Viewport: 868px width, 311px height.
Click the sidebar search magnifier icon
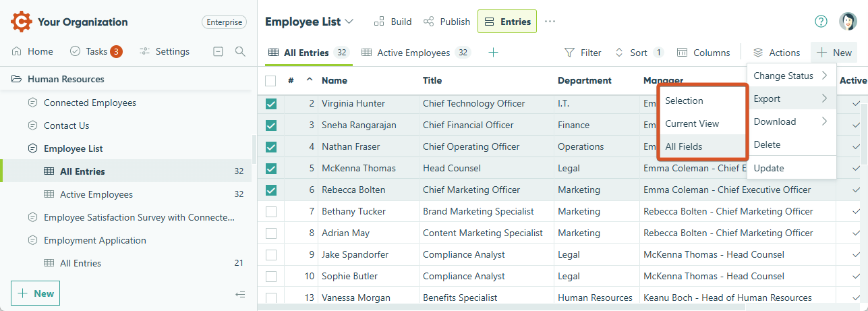coord(240,51)
